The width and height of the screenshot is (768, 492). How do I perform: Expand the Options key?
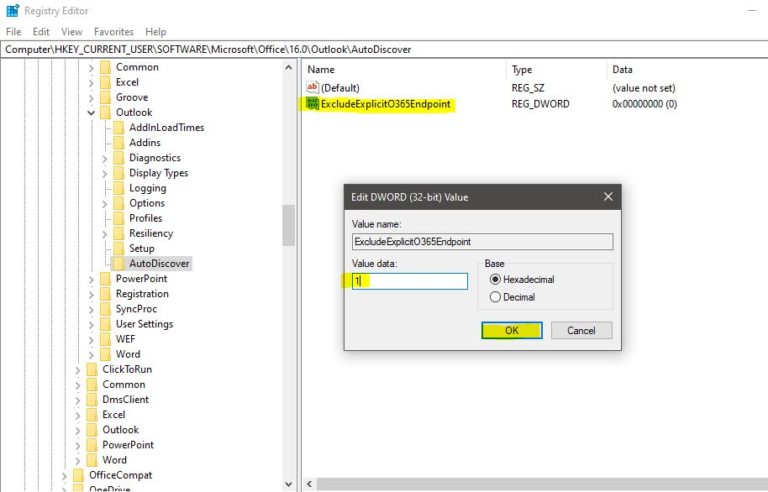[x=104, y=203]
